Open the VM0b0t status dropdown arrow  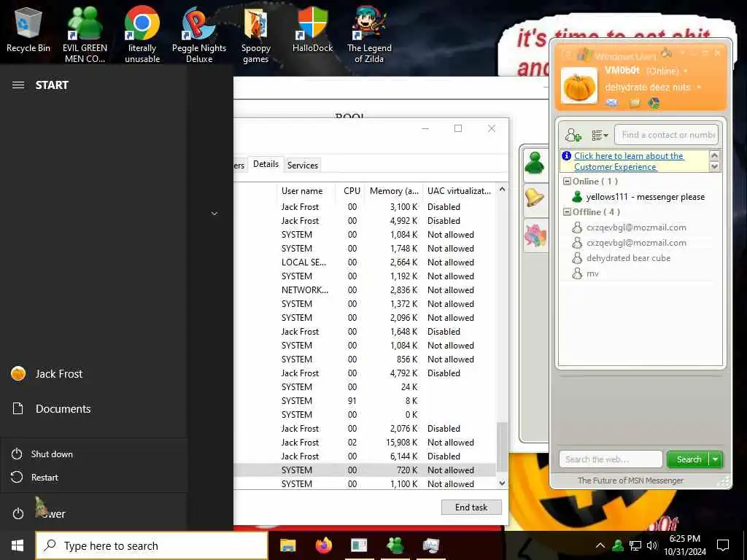tap(686, 71)
